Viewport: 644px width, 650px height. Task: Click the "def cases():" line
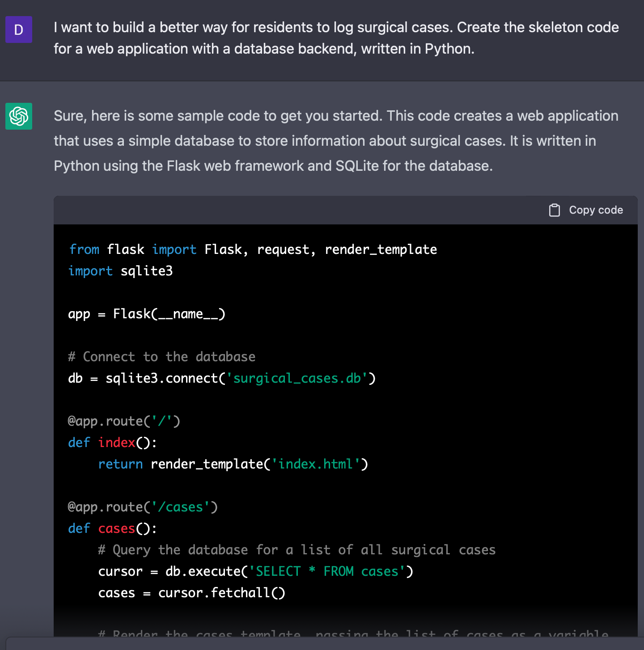pos(113,528)
